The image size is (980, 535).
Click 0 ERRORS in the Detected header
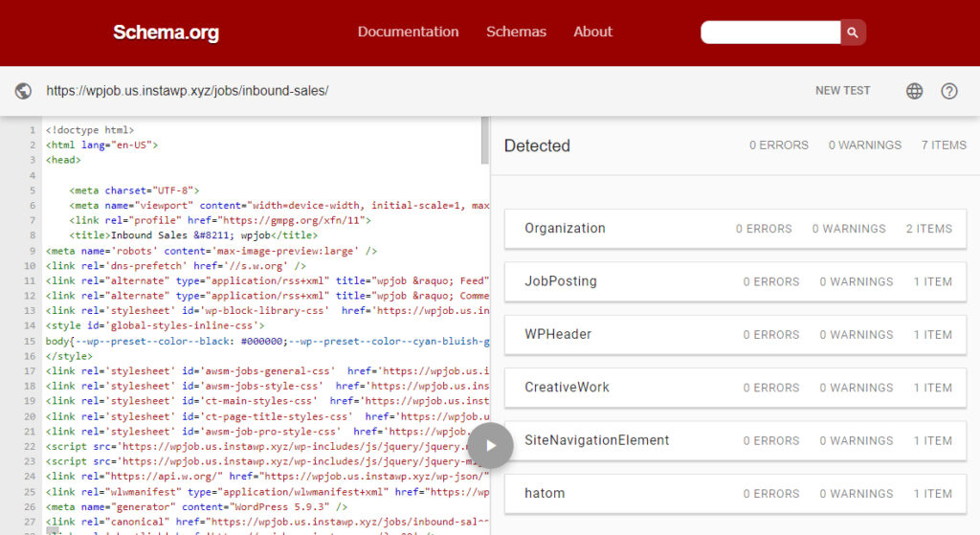(779, 145)
